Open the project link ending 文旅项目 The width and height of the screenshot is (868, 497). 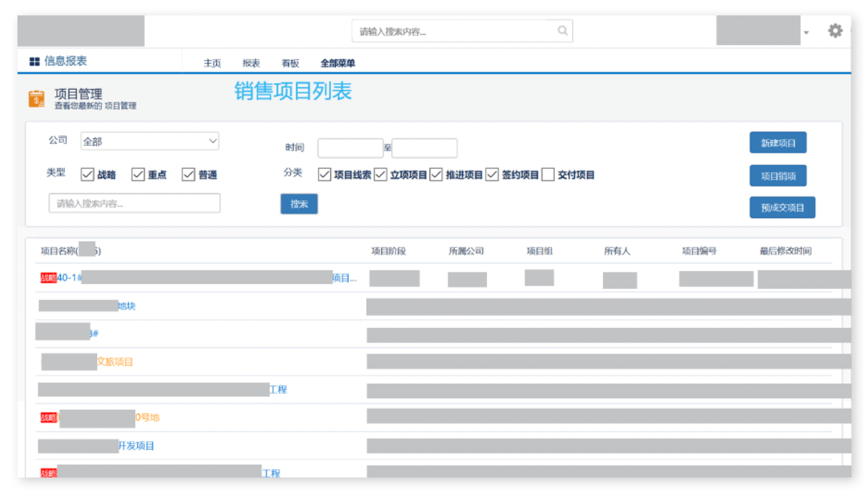coord(87,361)
